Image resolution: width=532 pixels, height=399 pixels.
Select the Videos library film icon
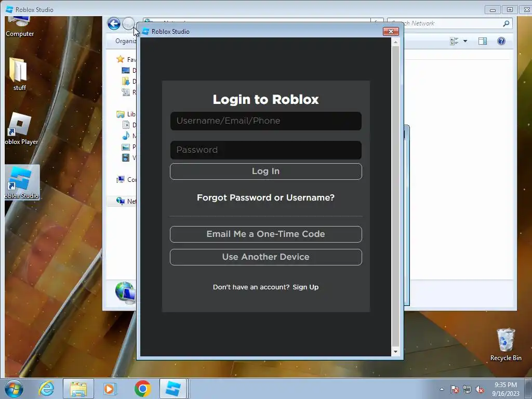coord(126,158)
